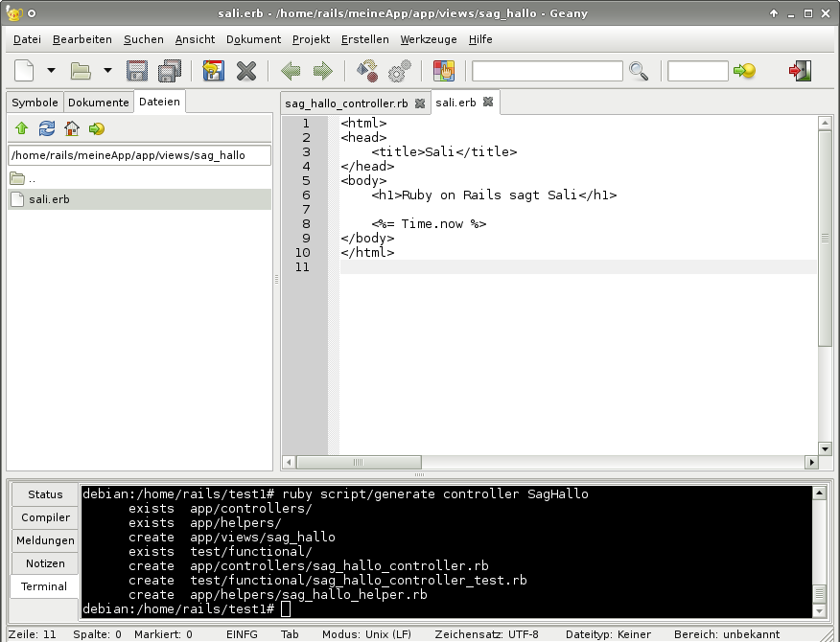
Task: Click the save all files icon
Action: tap(170, 71)
